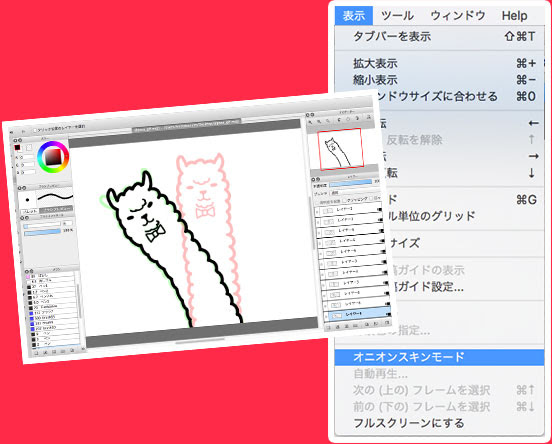Click the brush size slider

(x=42, y=225)
